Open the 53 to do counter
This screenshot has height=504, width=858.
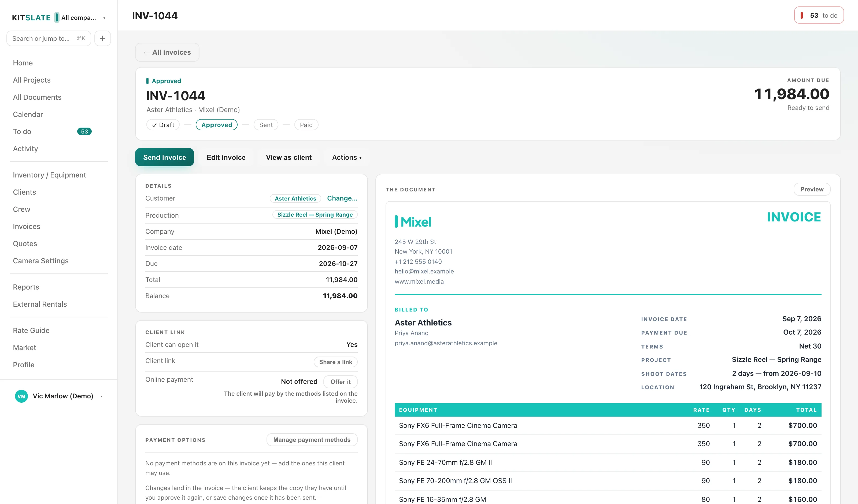[x=819, y=15]
